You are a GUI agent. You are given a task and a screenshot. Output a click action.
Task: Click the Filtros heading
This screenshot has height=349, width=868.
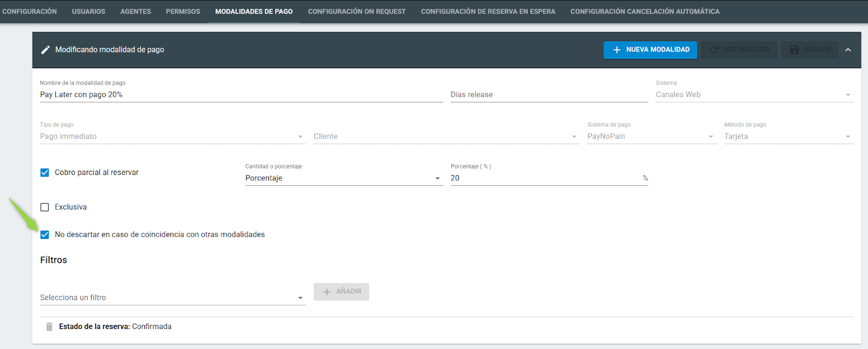[x=54, y=260]
